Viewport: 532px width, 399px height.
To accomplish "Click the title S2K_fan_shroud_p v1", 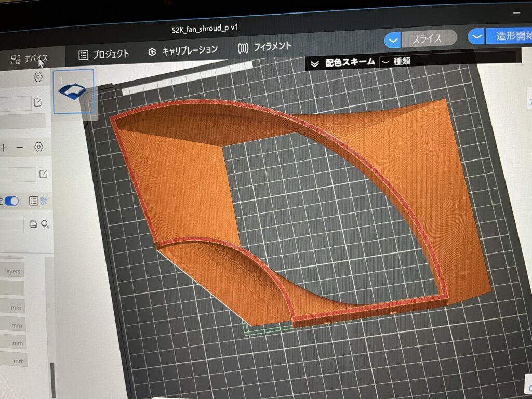I will (205, 29).
